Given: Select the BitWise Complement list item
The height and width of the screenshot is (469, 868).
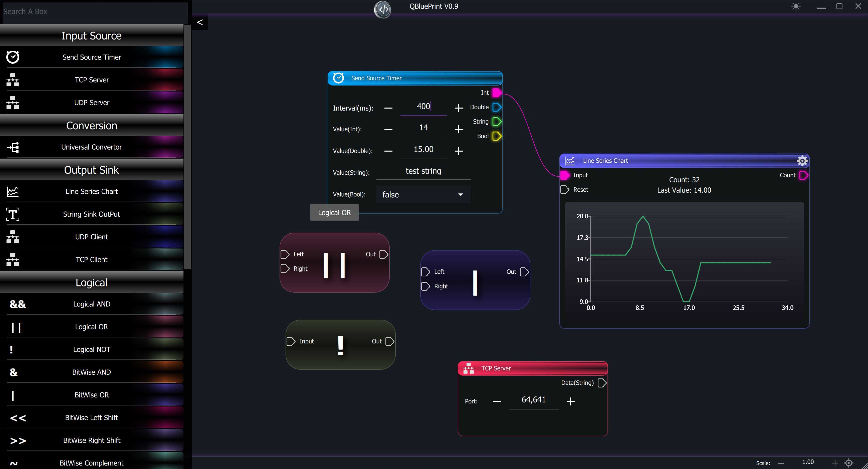Looking at the screenshot, I should (x=91, y=463).
